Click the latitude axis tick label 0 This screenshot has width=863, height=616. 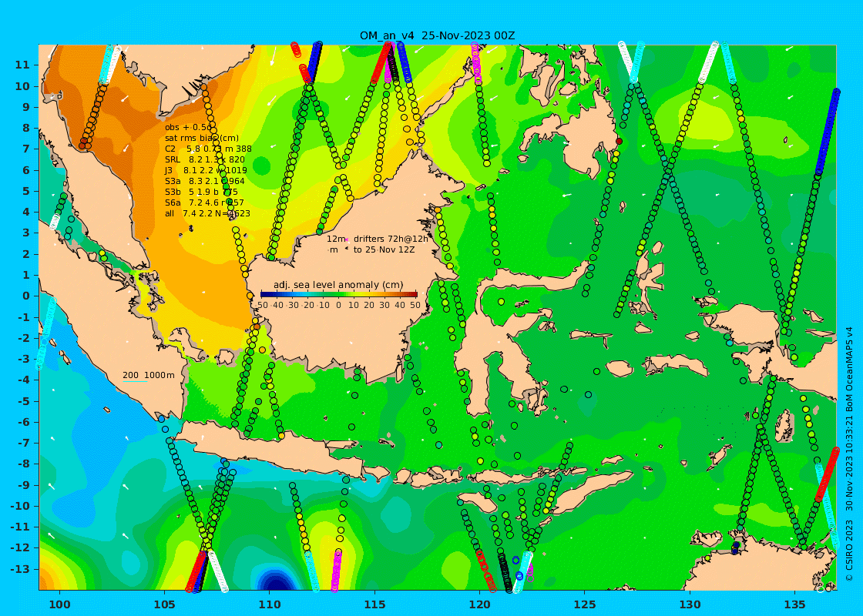point(26,296)
